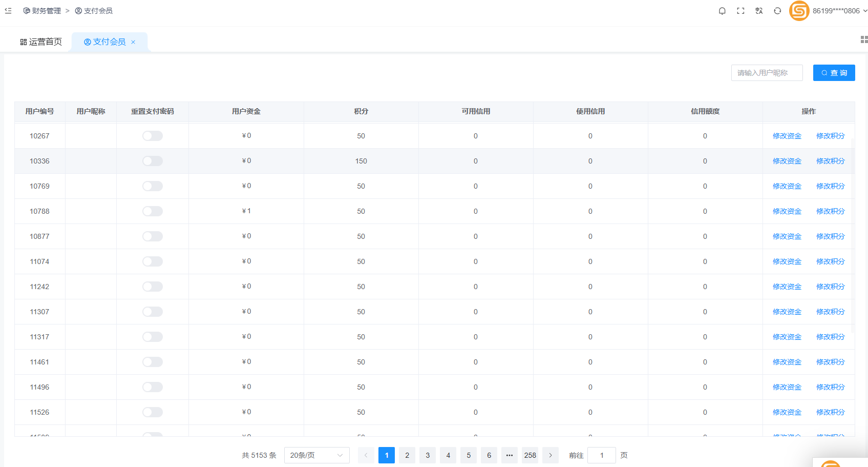Click 财务管理 in the breadcrumb
Viewport: 868px width, 467px height.
click(42, 11)
